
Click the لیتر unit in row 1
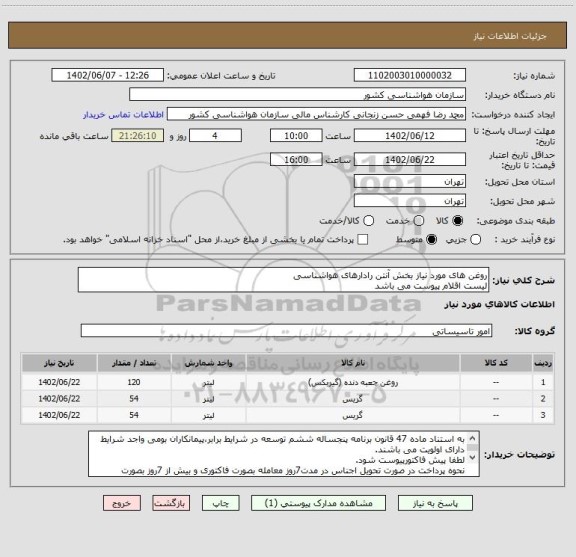[208, 383]
